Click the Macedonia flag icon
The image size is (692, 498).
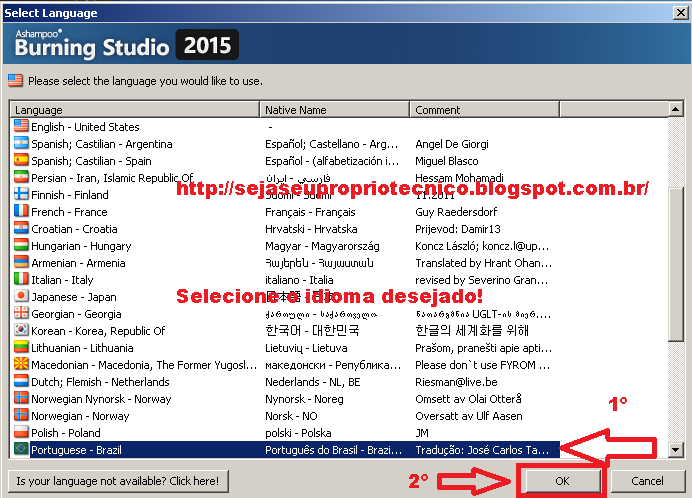click(x=21, y=364)
